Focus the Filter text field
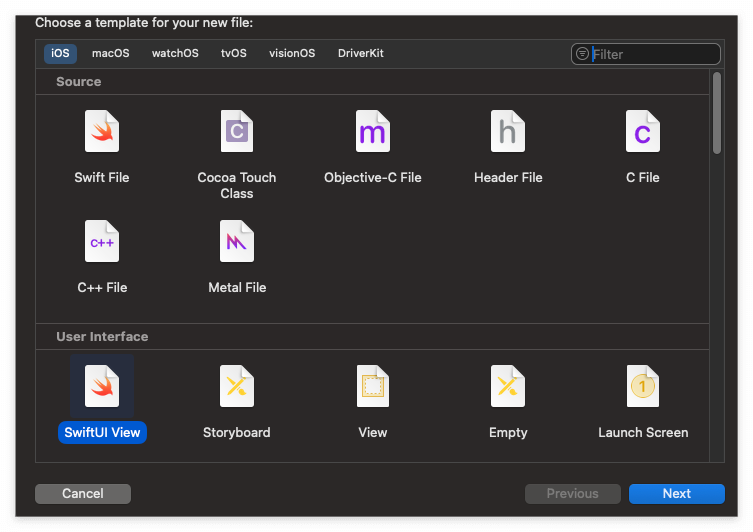 click(x=646, y=54)
